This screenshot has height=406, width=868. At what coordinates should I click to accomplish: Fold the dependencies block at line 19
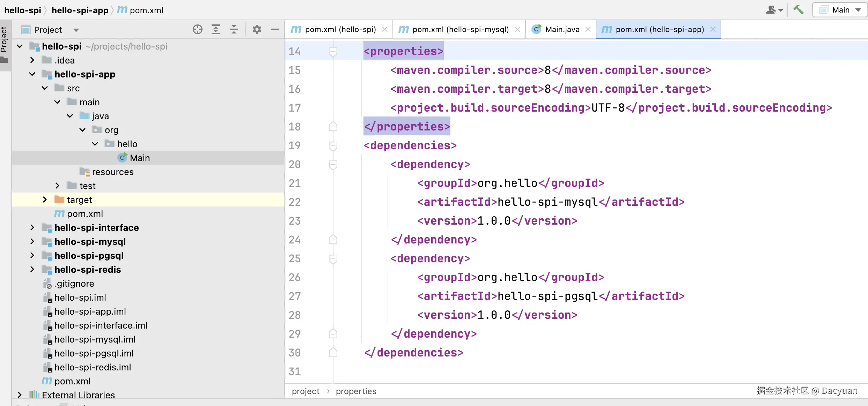coord(333,145)
